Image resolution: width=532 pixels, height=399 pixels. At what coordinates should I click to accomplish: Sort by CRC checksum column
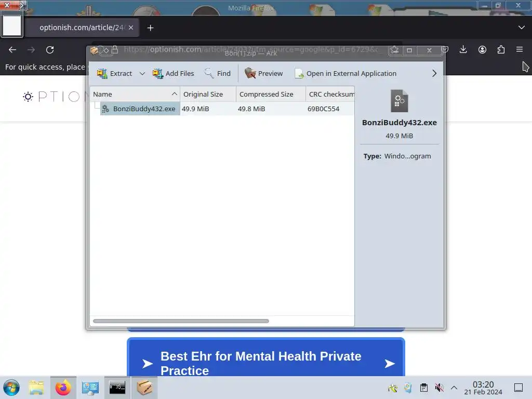click(x=330, y=94)
